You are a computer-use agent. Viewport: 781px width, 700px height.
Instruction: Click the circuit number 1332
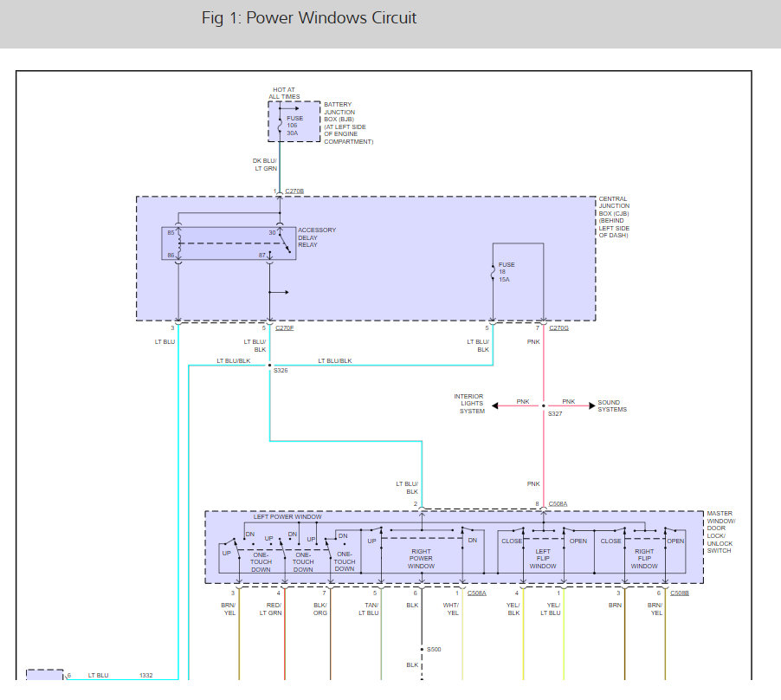coord(146,675)
